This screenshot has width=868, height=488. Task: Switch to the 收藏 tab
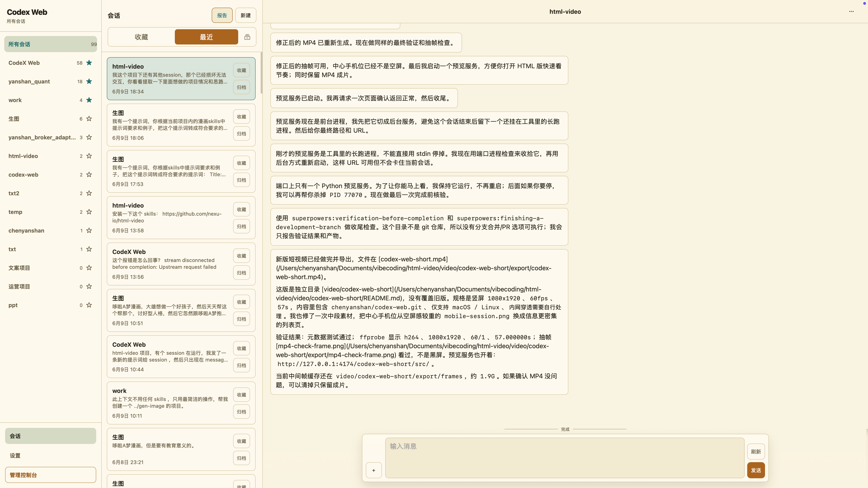click(141, 37)
